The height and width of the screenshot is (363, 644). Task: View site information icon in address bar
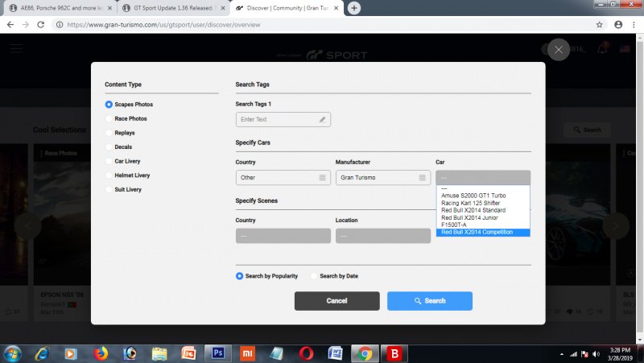60,25
